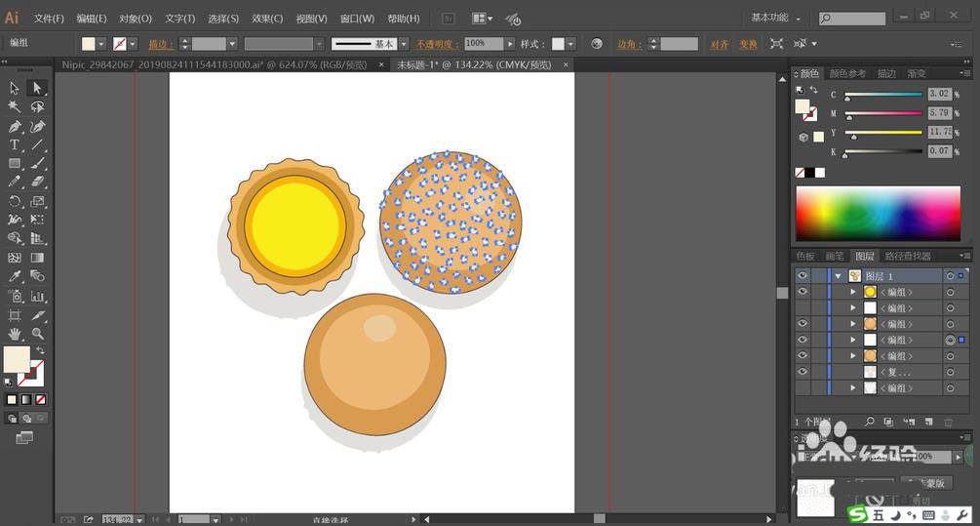Select the Rotate tool
Image resolution: width=980 pixels, height=526 pixels.
(15, 201)
